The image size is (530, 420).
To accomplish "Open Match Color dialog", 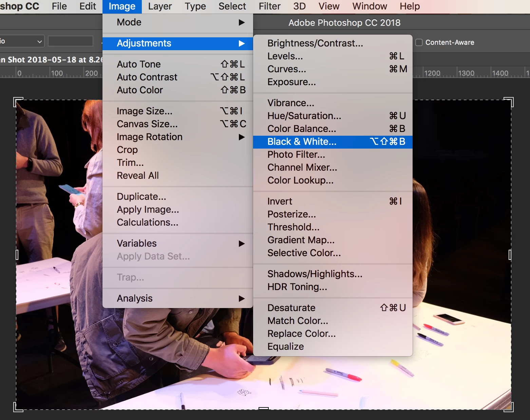I will [333, 321].
